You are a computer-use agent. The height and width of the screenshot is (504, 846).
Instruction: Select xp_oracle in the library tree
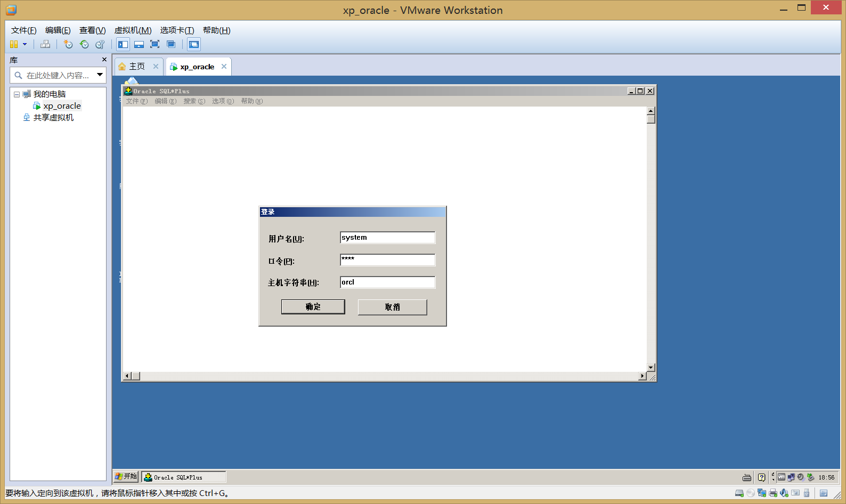(x=62, y=106)
